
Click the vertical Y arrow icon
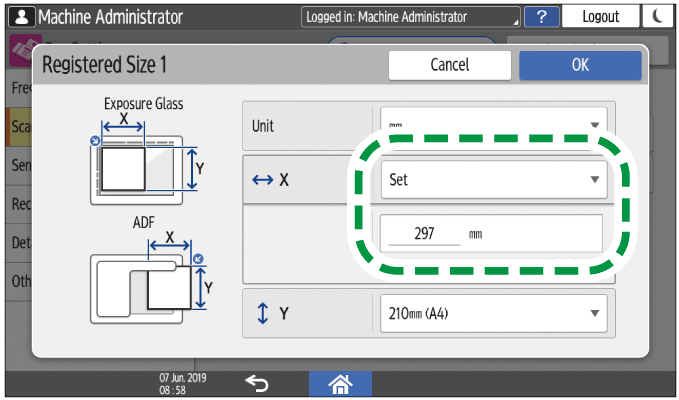(262, 313)
